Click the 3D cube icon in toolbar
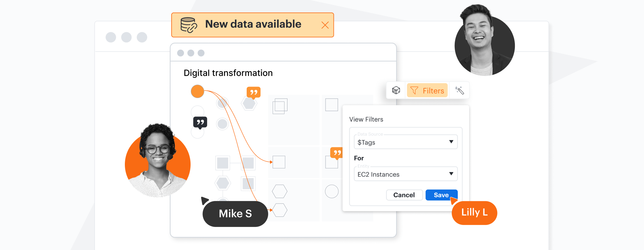 click(x=396, y=90)
